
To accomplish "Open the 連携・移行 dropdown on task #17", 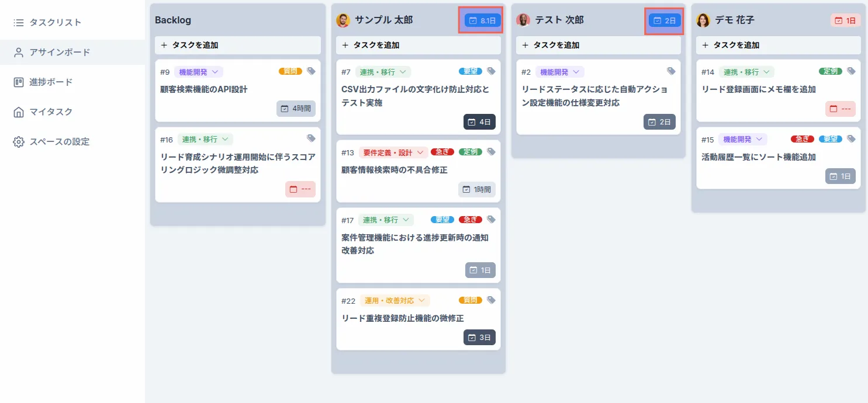I will [386, 220].
